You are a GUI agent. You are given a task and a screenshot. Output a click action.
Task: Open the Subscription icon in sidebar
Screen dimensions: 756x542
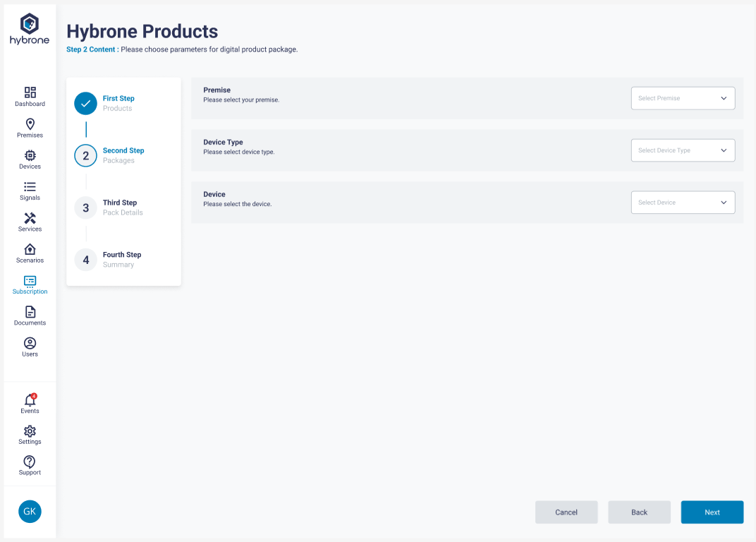click(x=30, y=281)
